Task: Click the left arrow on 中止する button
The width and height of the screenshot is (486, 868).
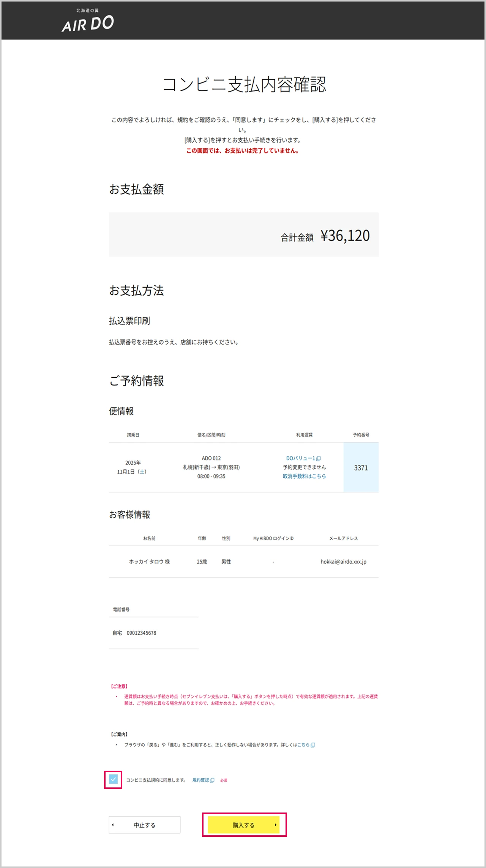Action: [113, 825]
